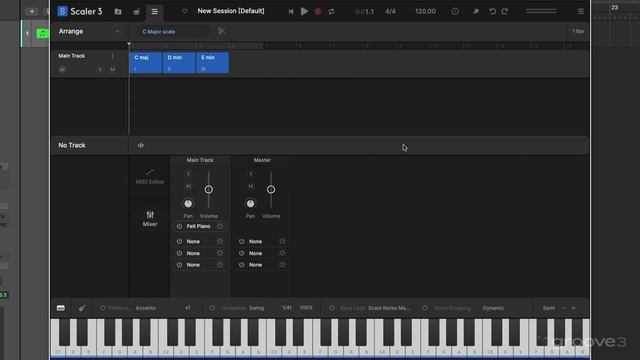Open Main Track first None effect dropdown
640x360 pixels.
tap(193, 242)
